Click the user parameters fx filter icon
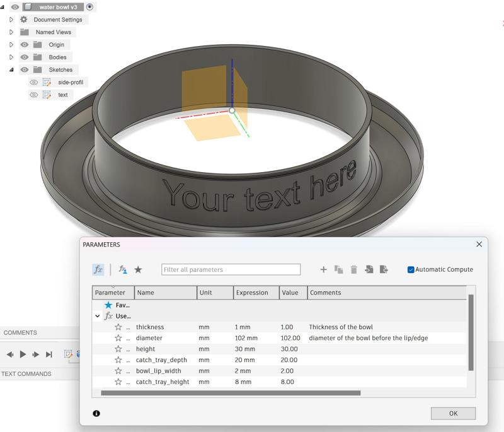 tap(98, 269)
